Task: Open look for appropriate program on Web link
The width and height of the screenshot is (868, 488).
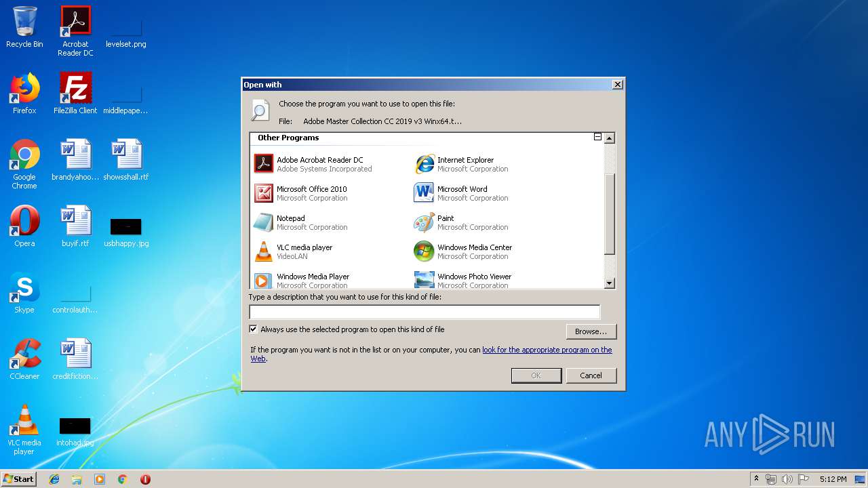Action: (547, 350)
